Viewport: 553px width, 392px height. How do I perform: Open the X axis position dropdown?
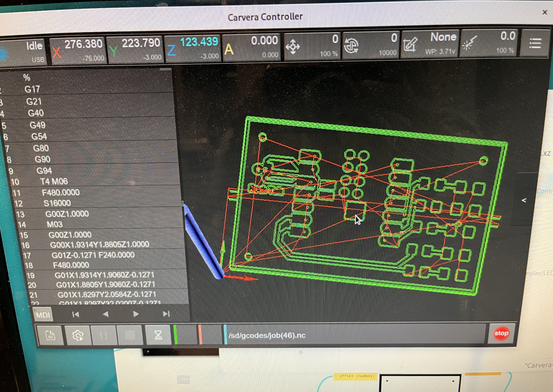point(78,50)
